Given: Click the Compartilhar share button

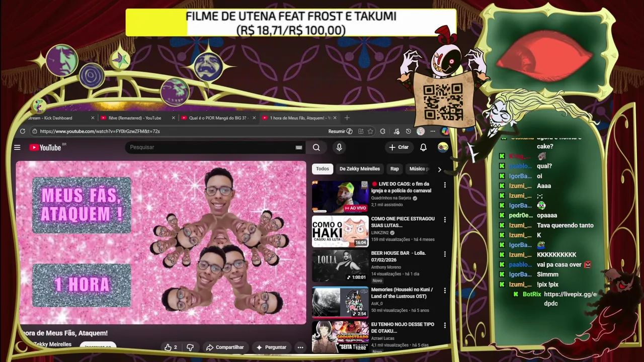Looking at the screenshot, I should point(225,347).
